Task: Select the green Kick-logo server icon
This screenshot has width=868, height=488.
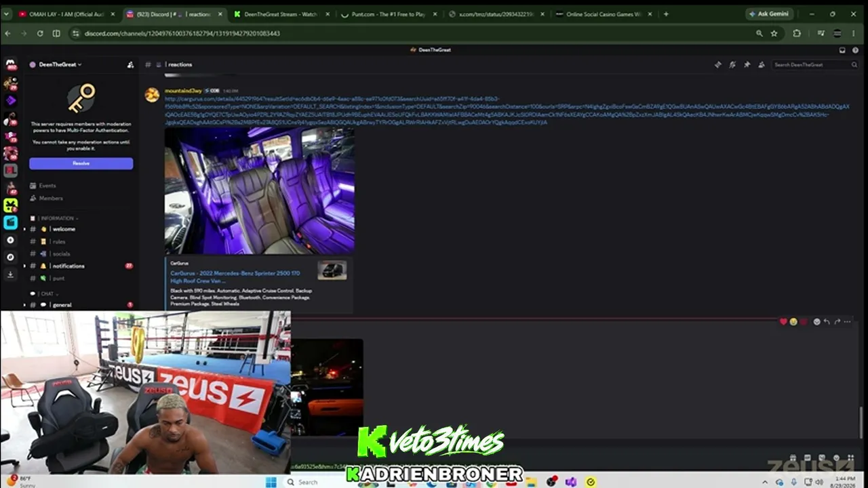Action: 10,205
